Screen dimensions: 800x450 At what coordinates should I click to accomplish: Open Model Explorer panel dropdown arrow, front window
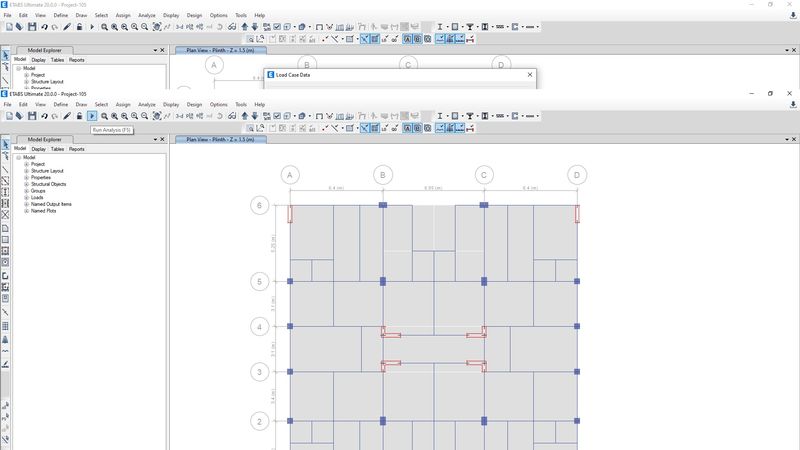click(x=155, y=139)
